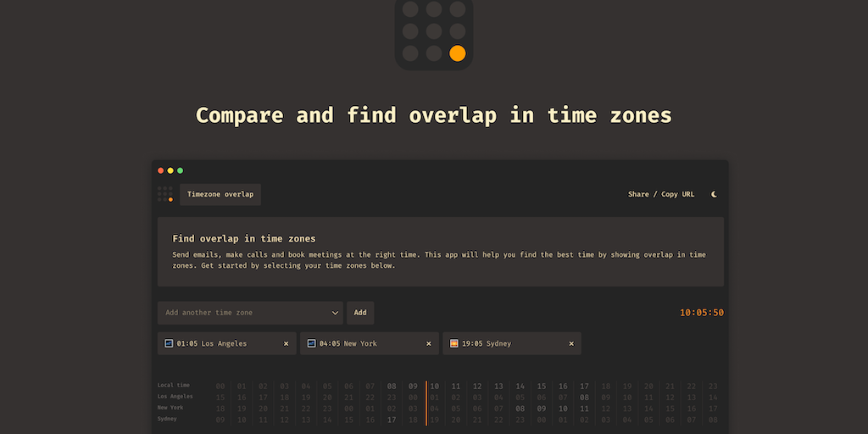Select the 01:05 Los Angeles chip
Viewport: 868px width, 434px height.
pyautogui.click(x=227, y=343)
